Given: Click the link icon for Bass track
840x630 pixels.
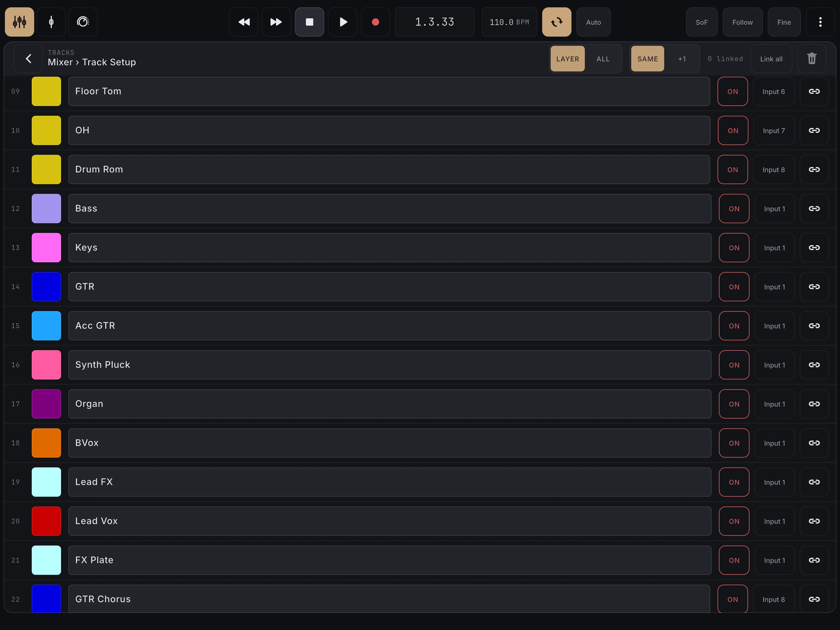Looking at the screenshot, I should click(x=814, y=208).
